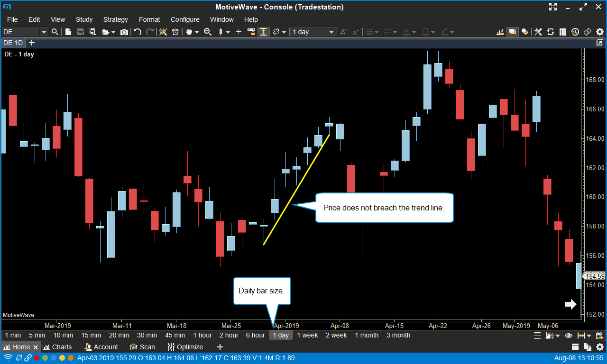607x364 pixels.
Task: Click the zoom out magnifier icon
Action: [x=207, y=32]
